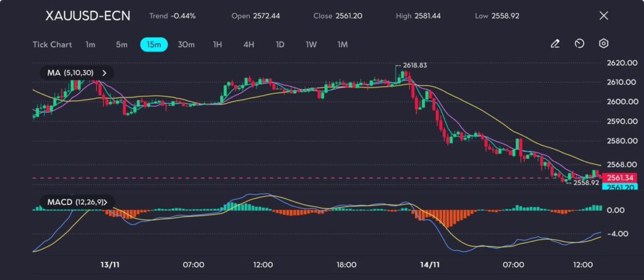644x280 pixels.
Task: Switch to 1H timeframe
Action: point(218,45)
